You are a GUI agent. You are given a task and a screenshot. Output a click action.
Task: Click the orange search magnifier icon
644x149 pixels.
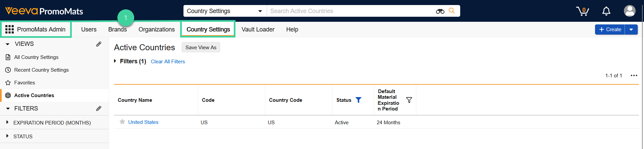coord(452,11)
